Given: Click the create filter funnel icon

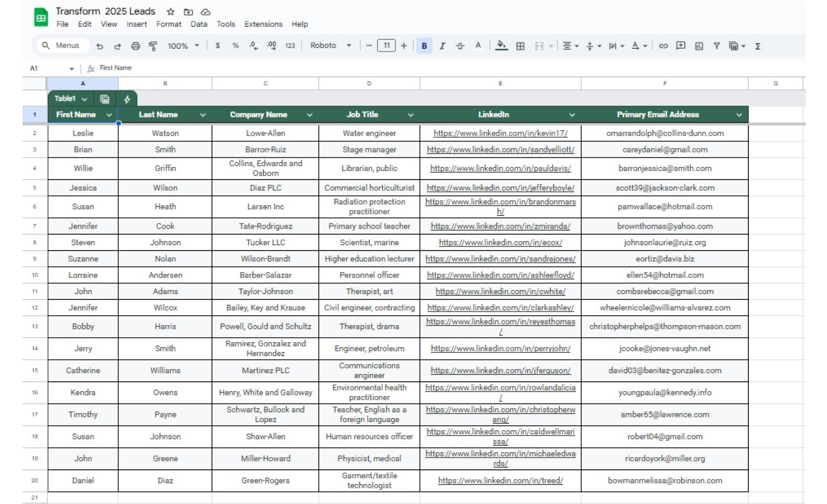Looking at the screenshot, I should [x=716, y=46].
